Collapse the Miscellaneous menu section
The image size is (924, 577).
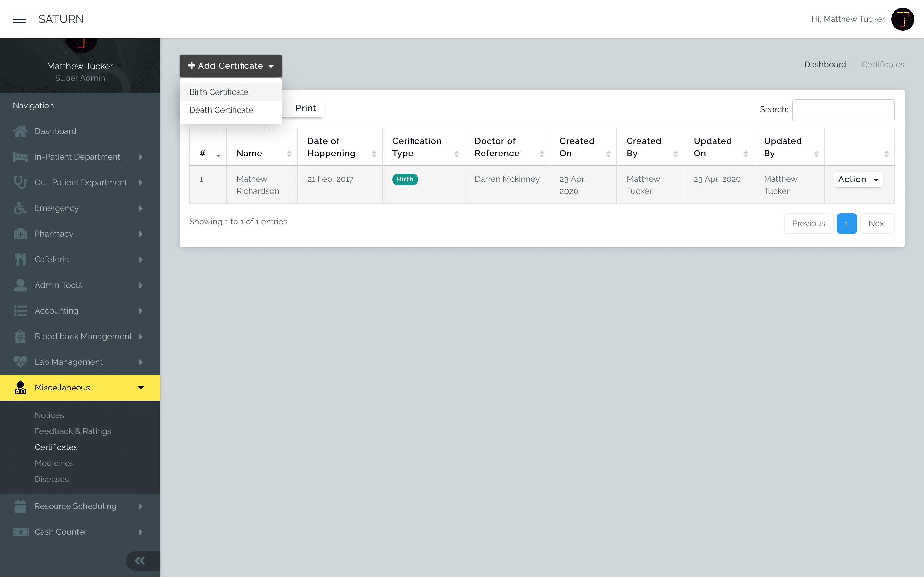(80, 388)
